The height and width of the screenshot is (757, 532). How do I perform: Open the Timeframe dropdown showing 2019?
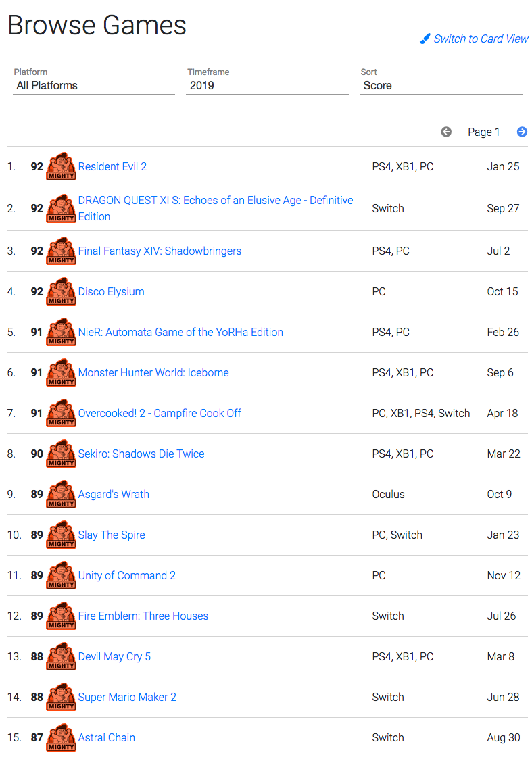(267, 85)
